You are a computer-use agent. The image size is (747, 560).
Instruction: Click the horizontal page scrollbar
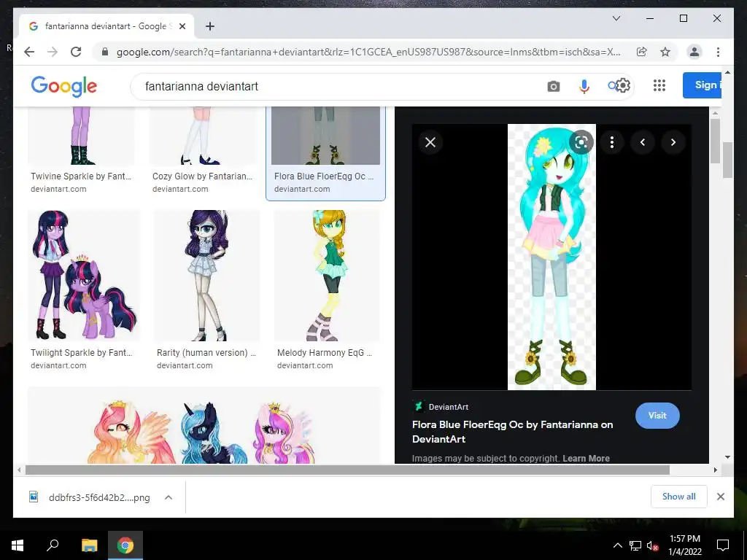(347, 470)
